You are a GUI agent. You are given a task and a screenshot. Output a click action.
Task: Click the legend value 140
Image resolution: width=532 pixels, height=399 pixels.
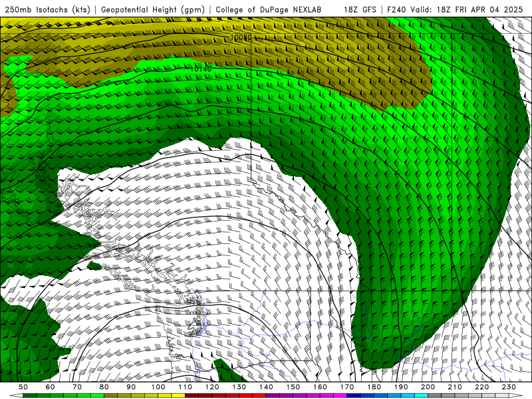click(x=266, y=387)
